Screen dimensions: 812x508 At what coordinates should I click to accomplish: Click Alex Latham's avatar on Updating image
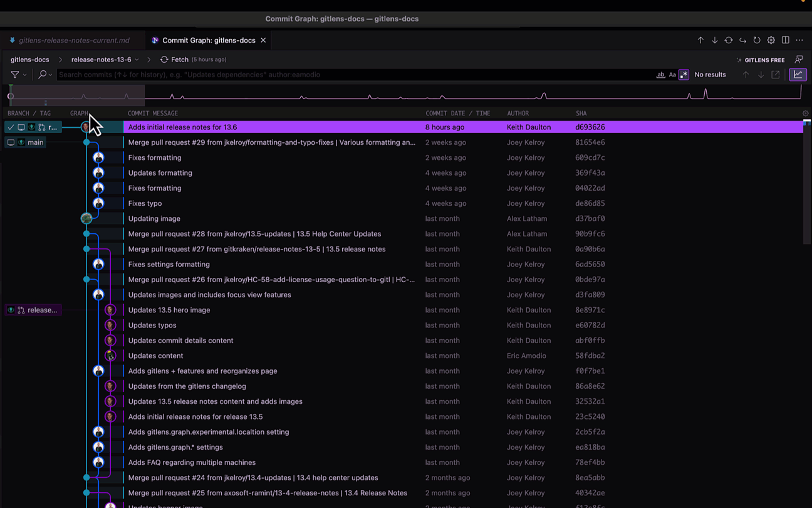tap(86, 218)
